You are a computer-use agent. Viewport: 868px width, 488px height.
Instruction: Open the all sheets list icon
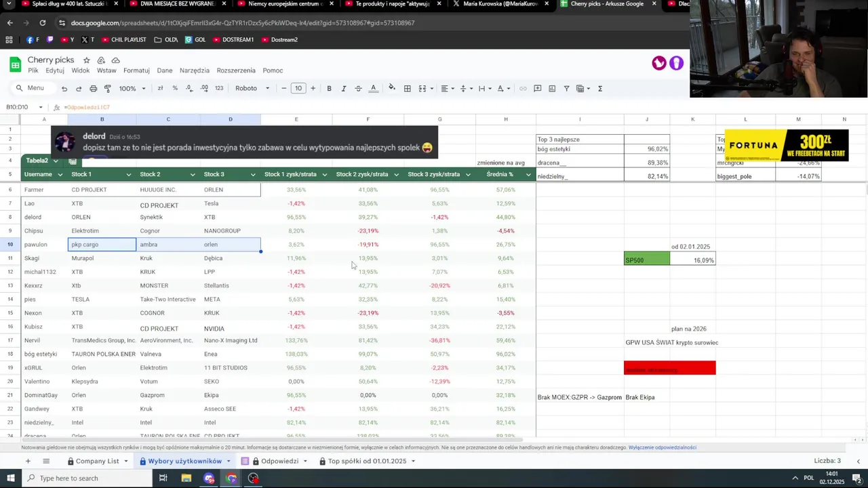pos(46,461)
